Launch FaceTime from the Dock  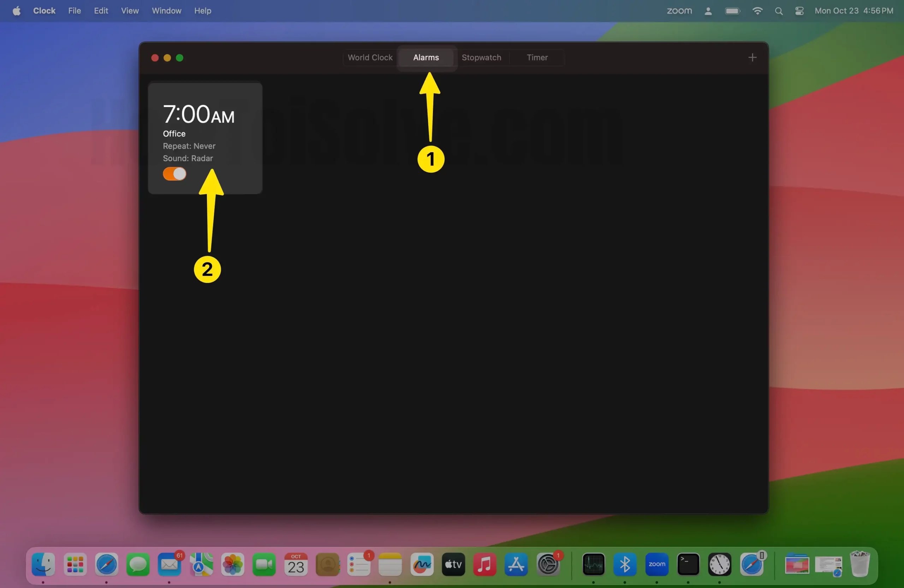point(263,565)
